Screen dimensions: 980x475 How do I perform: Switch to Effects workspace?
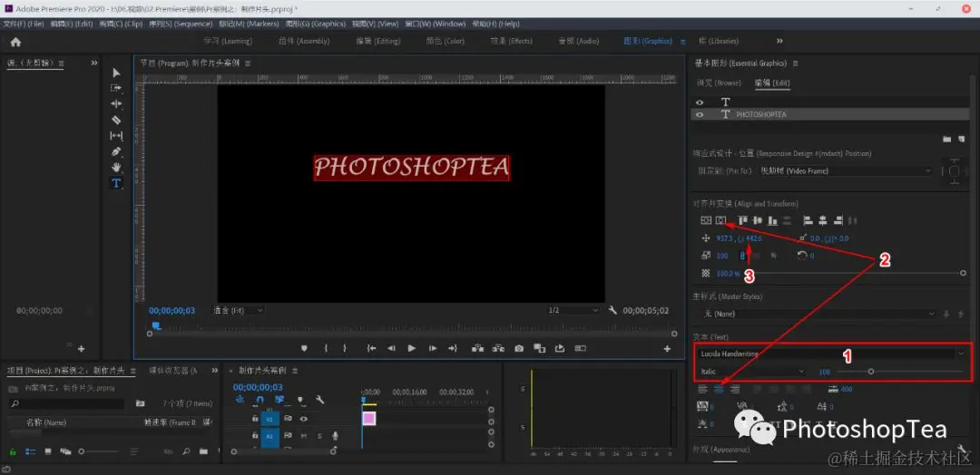[x=511, y=41]
